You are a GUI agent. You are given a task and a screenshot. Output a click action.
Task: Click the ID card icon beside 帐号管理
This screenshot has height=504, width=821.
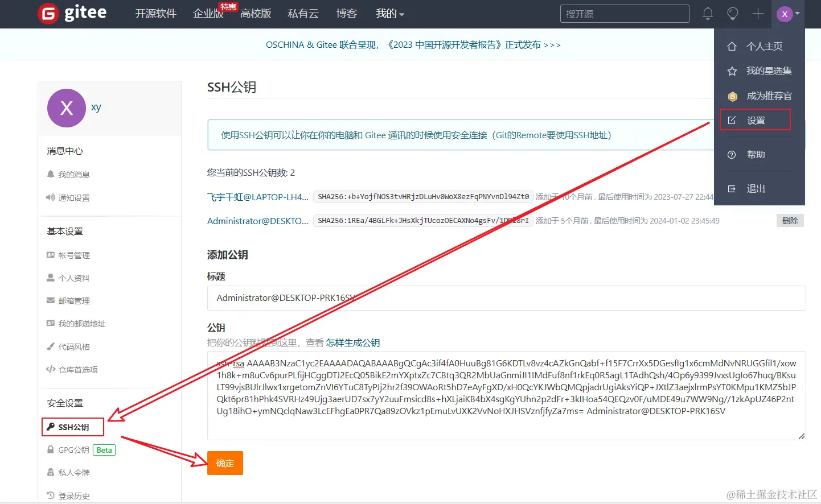tap(51, 255)
